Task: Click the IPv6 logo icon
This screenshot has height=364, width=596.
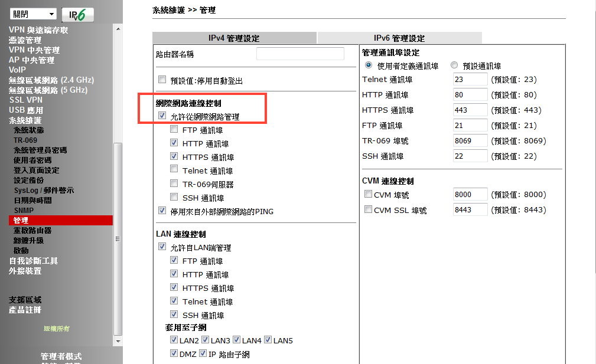Action: point(77,14)
